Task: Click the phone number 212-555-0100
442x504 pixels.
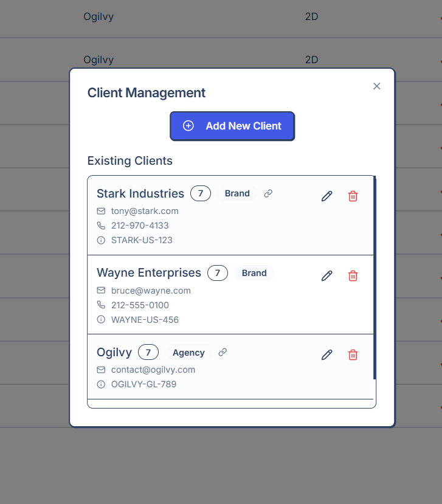Action: point(140,305)
